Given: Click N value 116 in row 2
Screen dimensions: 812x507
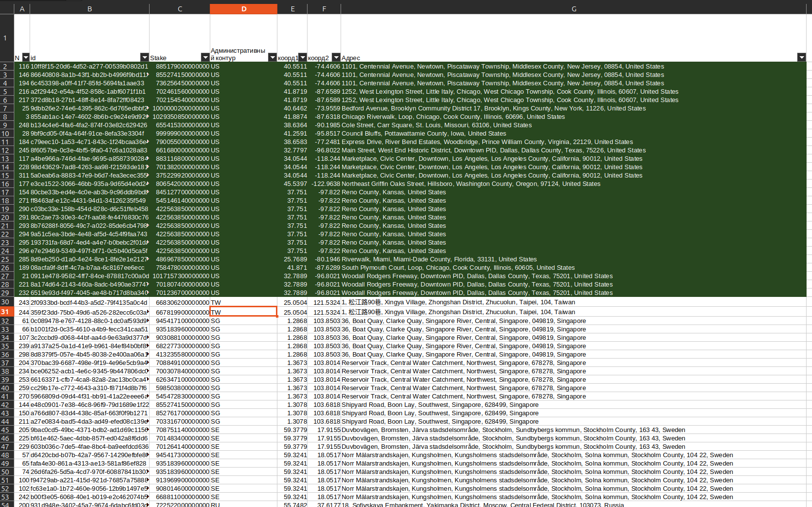Looking at the screenshot, I should click(22, 66).
